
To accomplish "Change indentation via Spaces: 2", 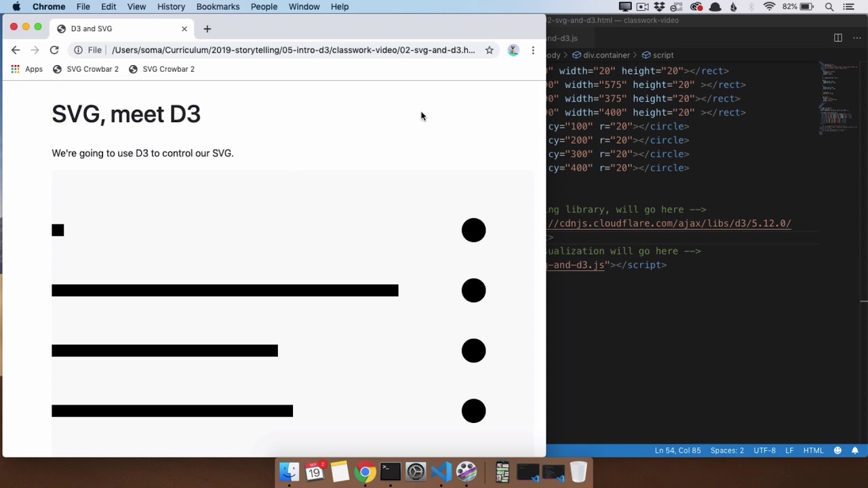I will 727,451.
